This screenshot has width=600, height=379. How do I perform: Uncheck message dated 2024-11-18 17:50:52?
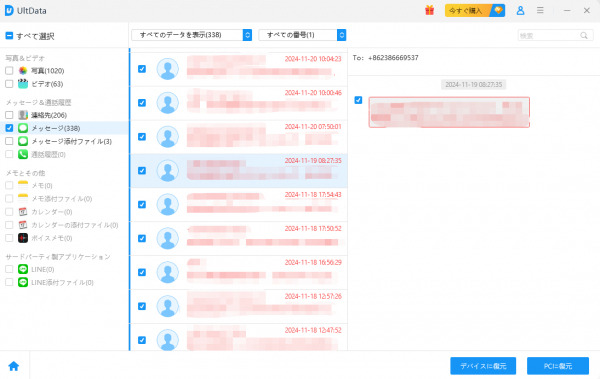(142, 239)
